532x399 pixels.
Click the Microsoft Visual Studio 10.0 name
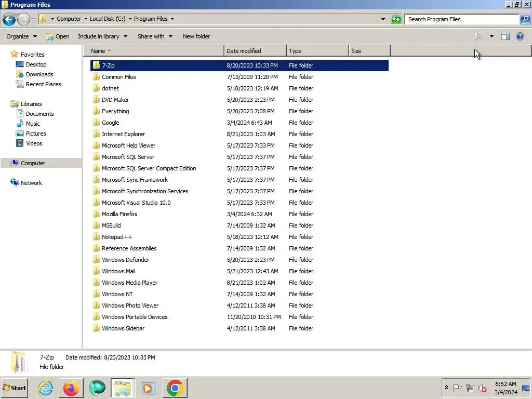coord(136,203)
